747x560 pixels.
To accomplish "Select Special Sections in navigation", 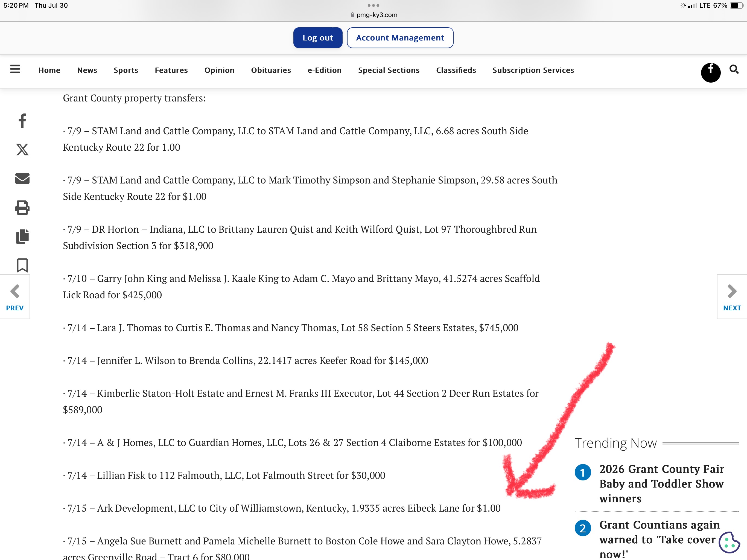I will click(x=389, y=70).
